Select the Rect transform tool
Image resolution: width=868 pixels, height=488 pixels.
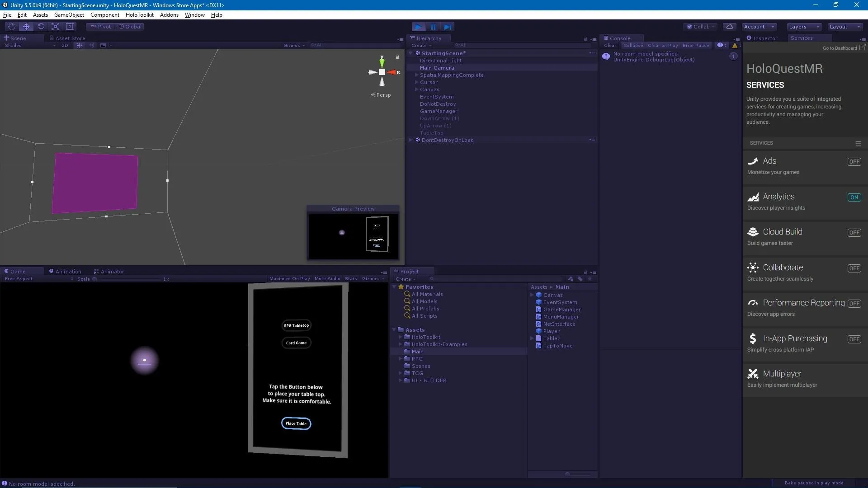pos(70,27)
